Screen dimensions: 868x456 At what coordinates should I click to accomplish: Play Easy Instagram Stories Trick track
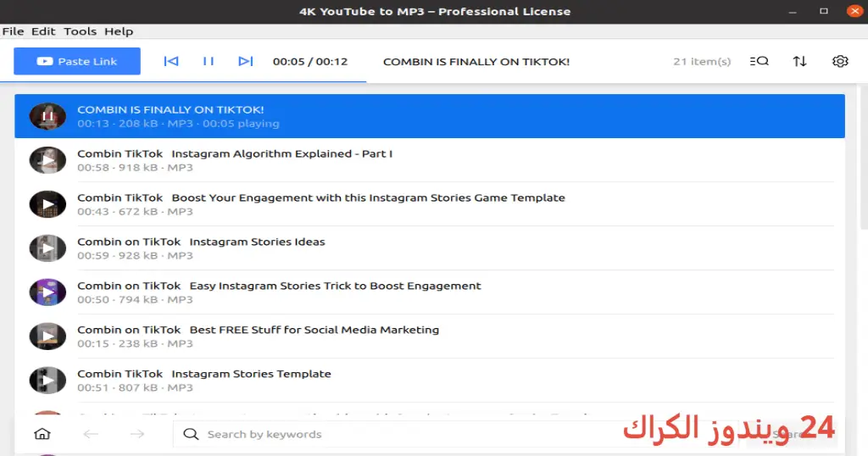point(47,292)
